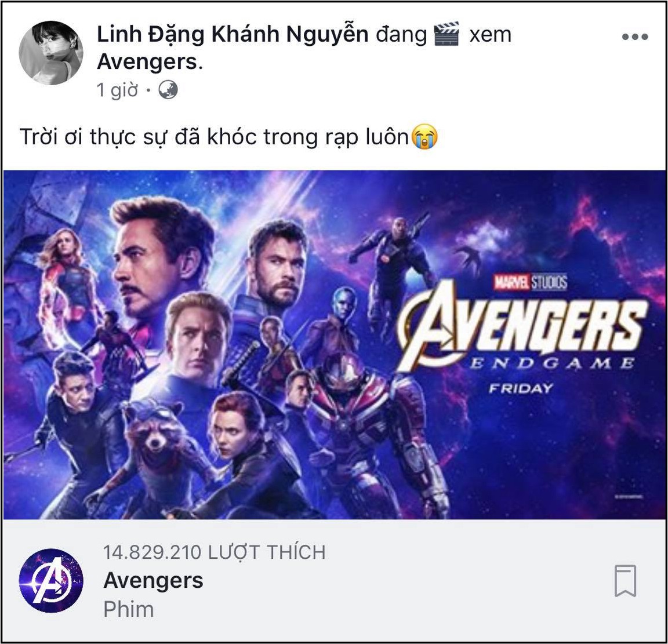Click the 14.829.210 lượt thích count

coord(214,552)
